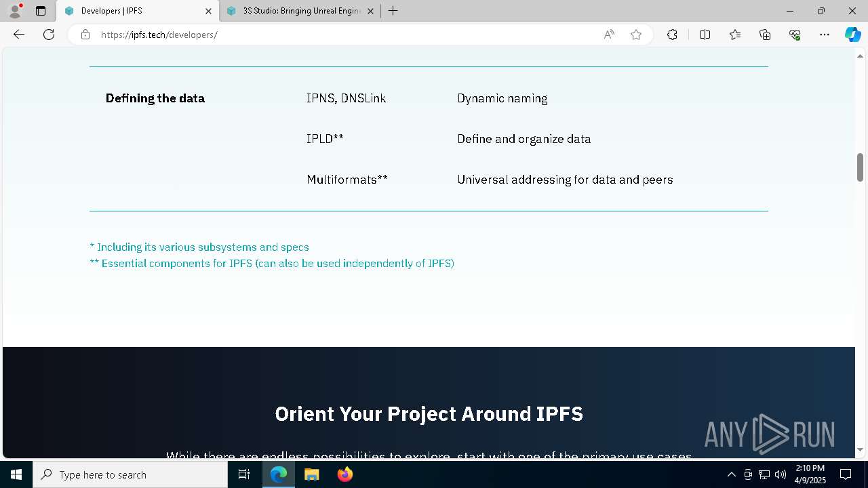
Task: Open the tab actions menu icon
Action: pos(41,11)
